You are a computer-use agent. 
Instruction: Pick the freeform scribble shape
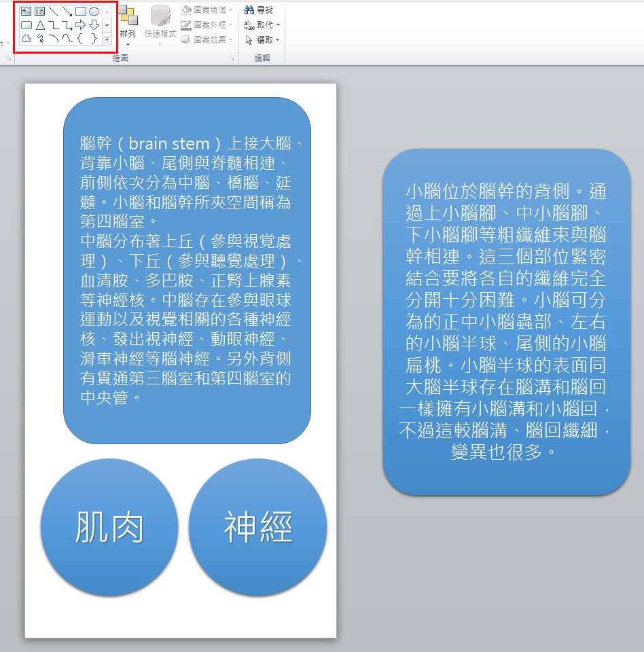tap(40, 39)
